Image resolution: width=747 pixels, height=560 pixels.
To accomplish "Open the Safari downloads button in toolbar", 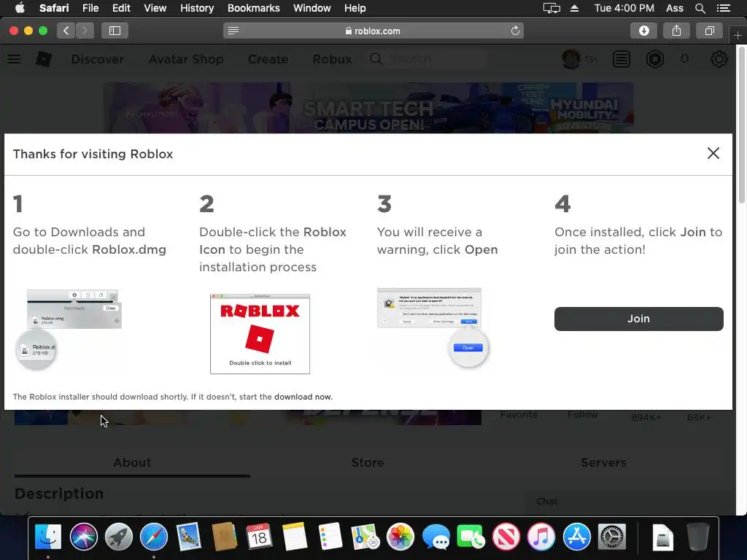I will (x=643, y=31).
